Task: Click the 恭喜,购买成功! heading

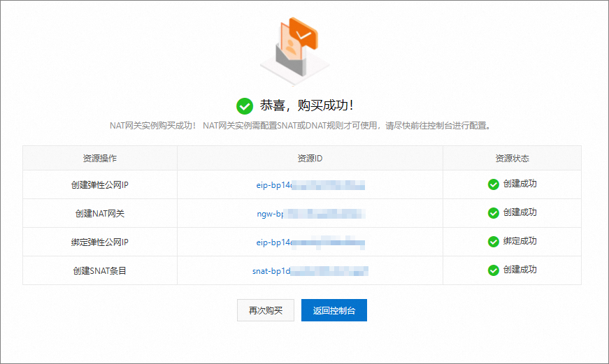Action: pyautogui.click(x=307, y=105)
